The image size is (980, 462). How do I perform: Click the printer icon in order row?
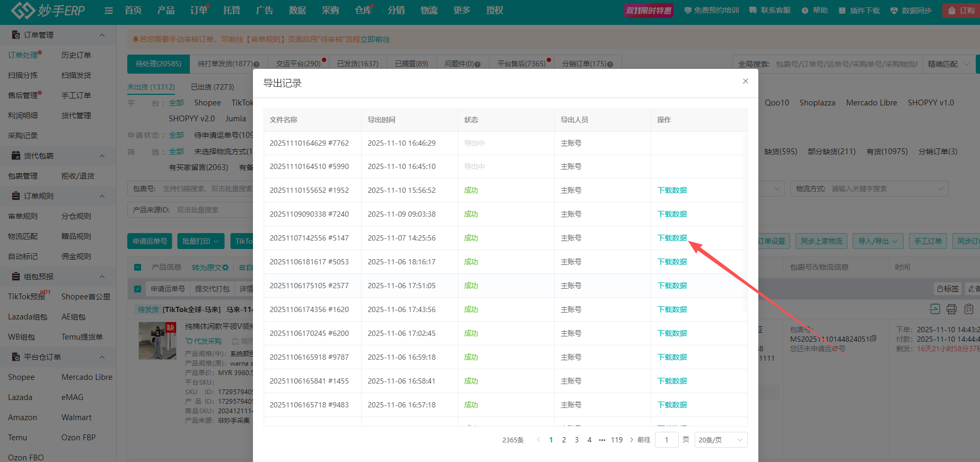(x=951, y=309)
